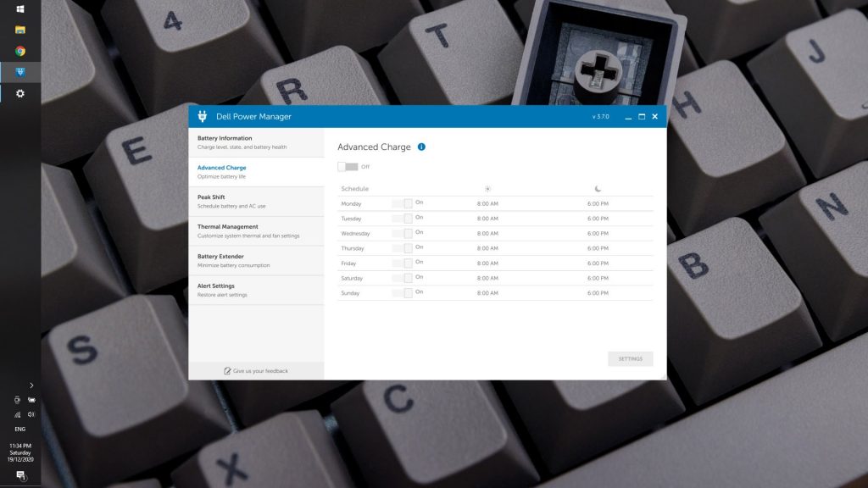Click the sun start-of-day column icon
Viewport: 868px width, 488px height.
[x=487, y=189]
